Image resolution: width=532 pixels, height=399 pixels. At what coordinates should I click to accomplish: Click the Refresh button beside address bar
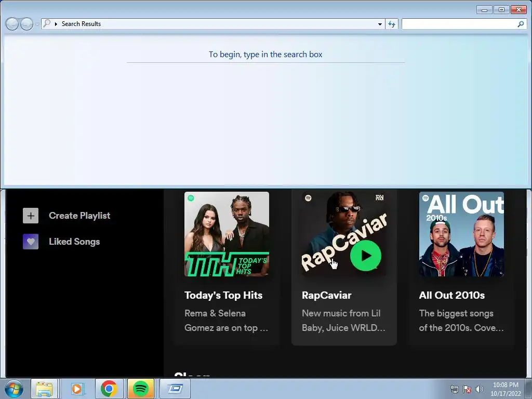[392, 24]
